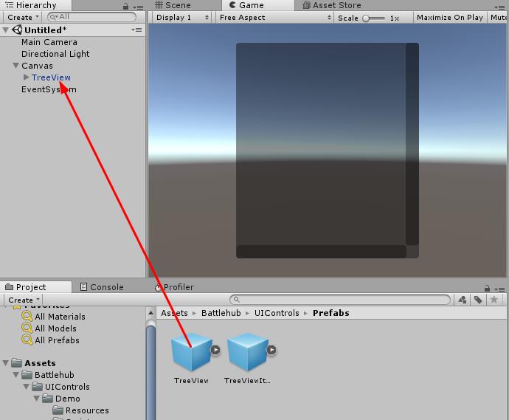The width and height of the screenshot is (509, 420).
Task: Select the Canvas object in Hierarchy
Action: click(x=37, y=65)
